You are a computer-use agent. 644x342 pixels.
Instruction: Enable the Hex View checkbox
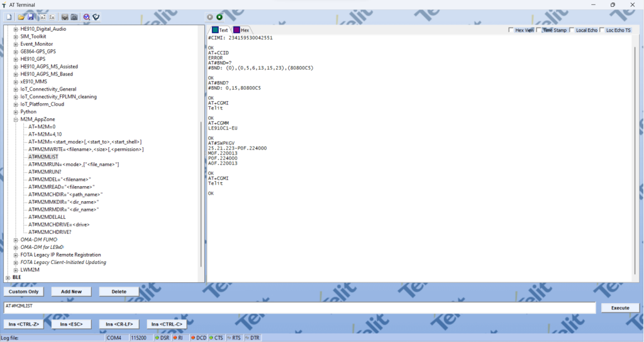tap(511, 30)
